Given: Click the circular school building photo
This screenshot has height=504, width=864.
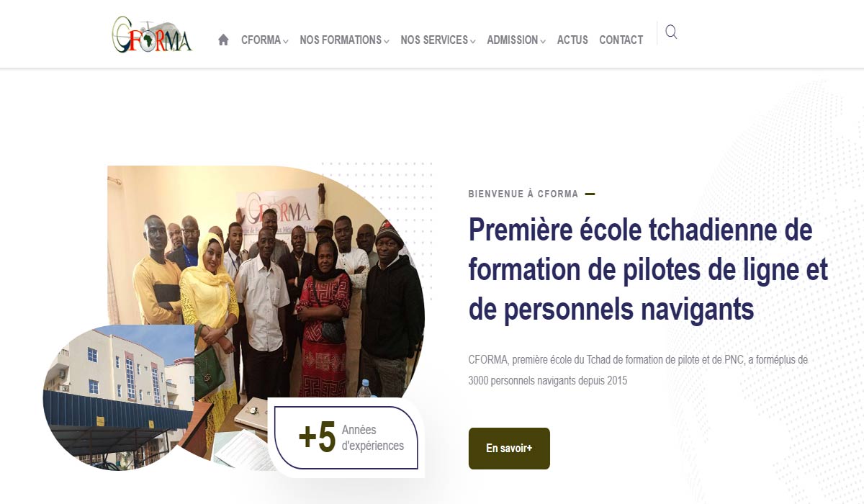Looking at the screenshot, I should coord(119,397).
